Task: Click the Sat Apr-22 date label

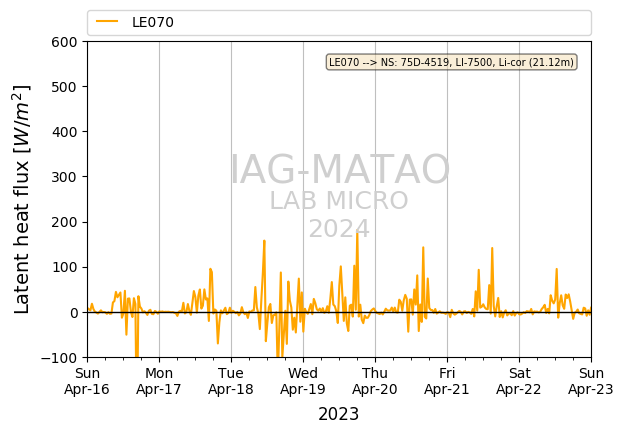Action: coord(519,381)
